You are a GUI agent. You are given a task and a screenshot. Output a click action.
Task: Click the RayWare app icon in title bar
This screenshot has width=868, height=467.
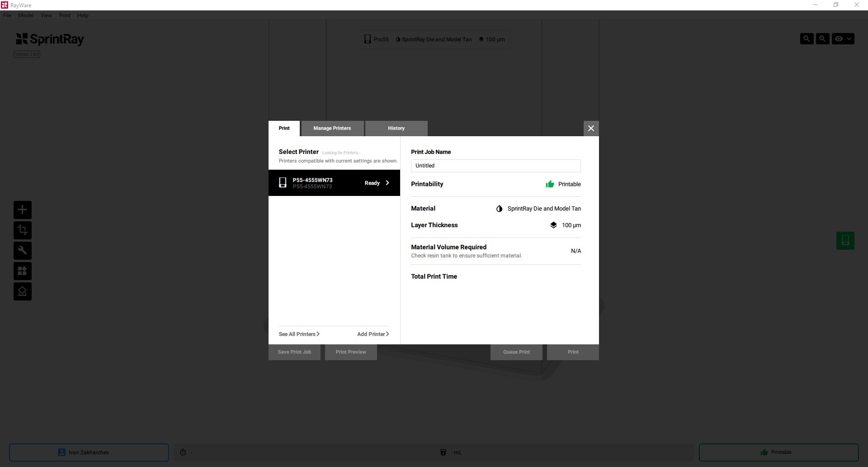(5, 5)
